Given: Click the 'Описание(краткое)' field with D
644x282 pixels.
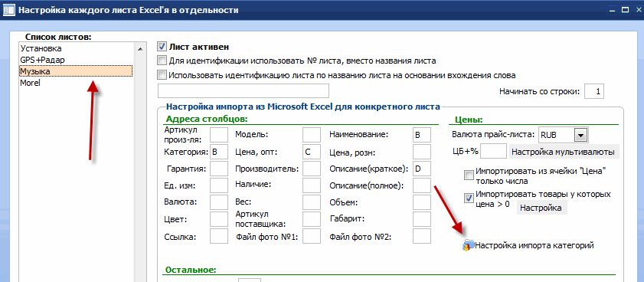Looking at the screenshot, I should (422, 169).
